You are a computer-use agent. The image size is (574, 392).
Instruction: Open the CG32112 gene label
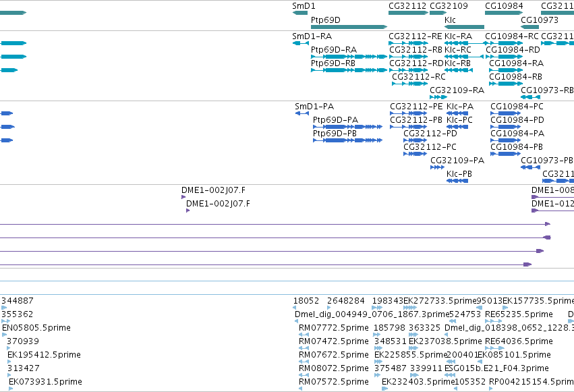pyautogui.click(x=407, y=6)
